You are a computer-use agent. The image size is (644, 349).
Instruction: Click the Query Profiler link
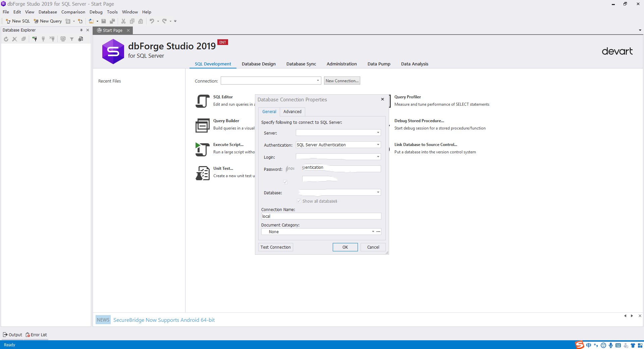[408, 97]
